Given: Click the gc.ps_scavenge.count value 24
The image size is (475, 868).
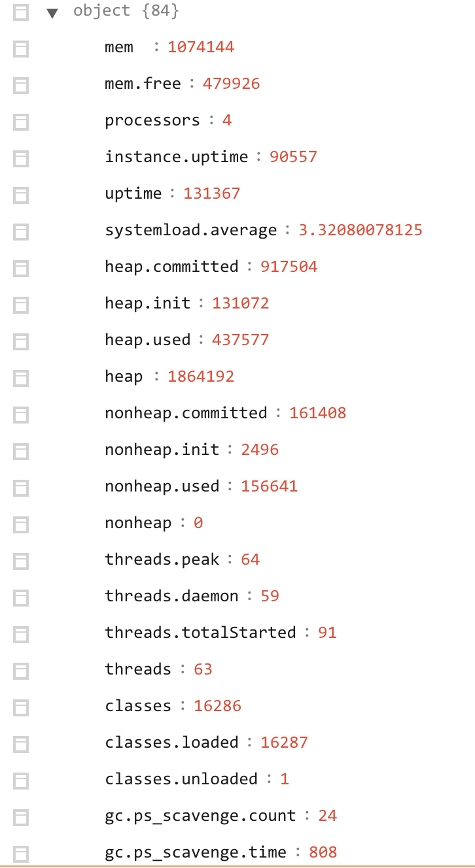Looking at the screenshot, I should 328,816.
